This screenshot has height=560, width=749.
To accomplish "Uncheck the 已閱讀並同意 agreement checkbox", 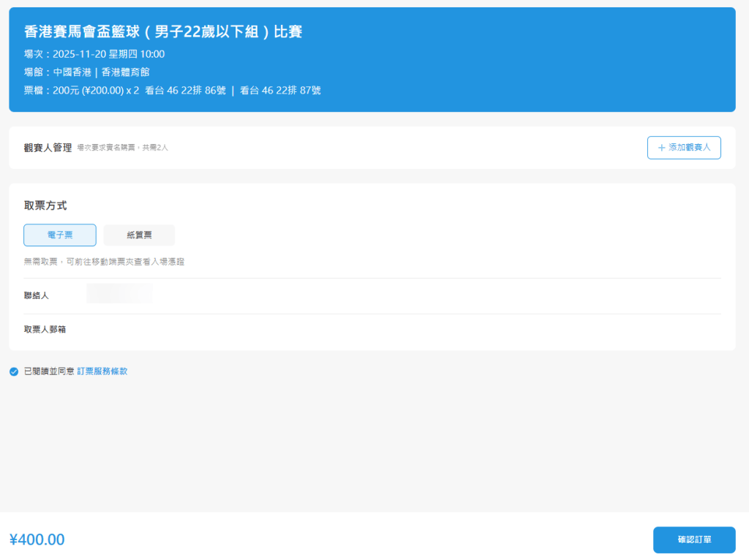I will (14, 371).
